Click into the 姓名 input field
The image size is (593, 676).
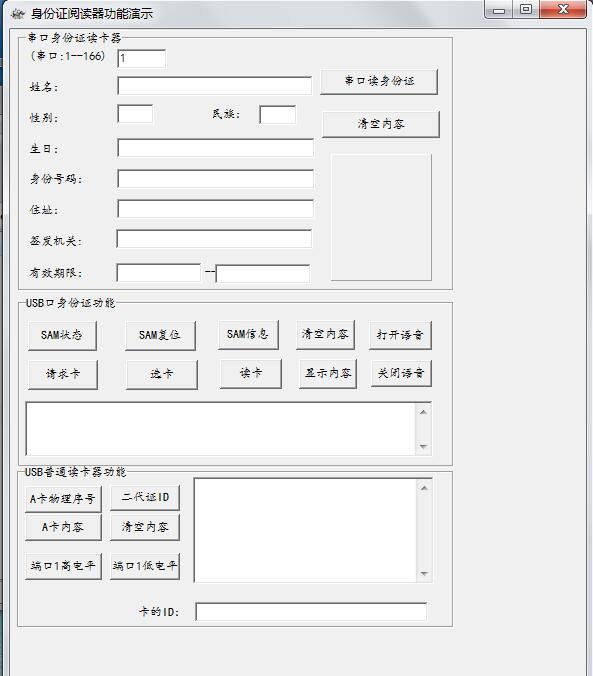click(x=214, y=86)
